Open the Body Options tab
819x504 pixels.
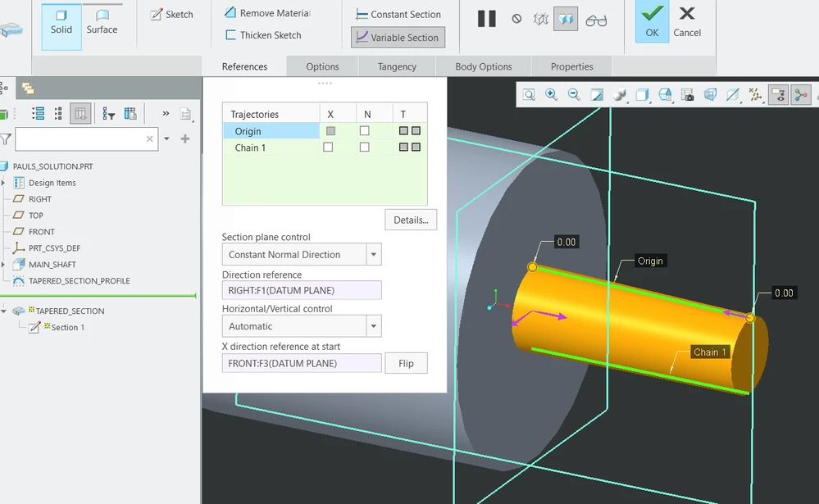click(x=484, y=67)
